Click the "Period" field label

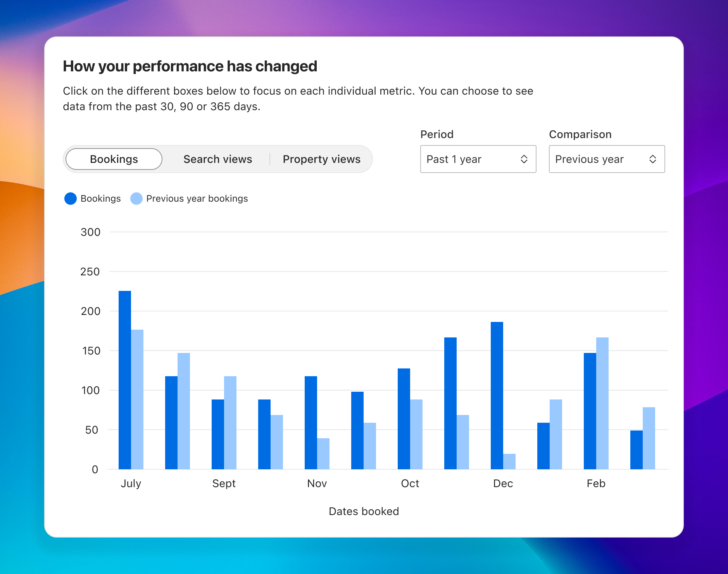coord(437,134)
